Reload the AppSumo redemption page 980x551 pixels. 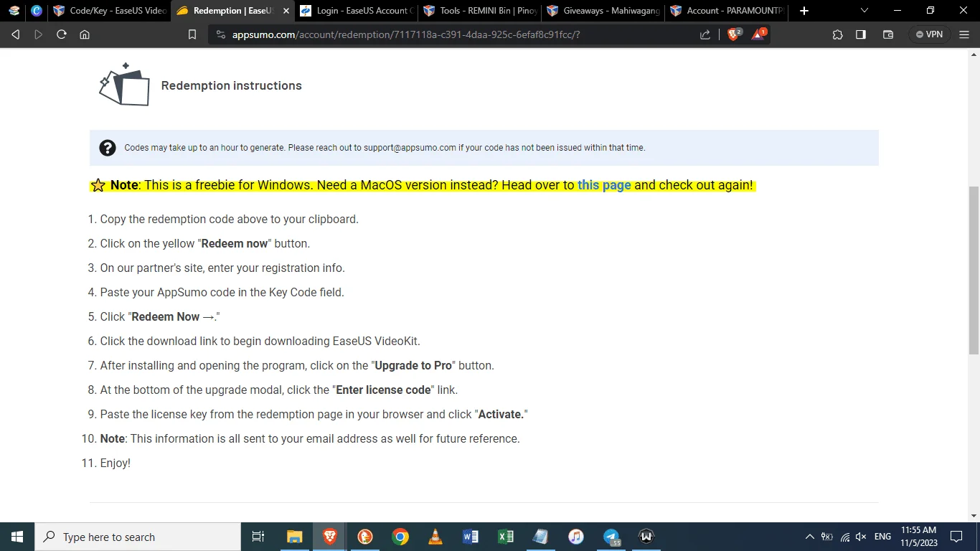click(x=62, y=34)
